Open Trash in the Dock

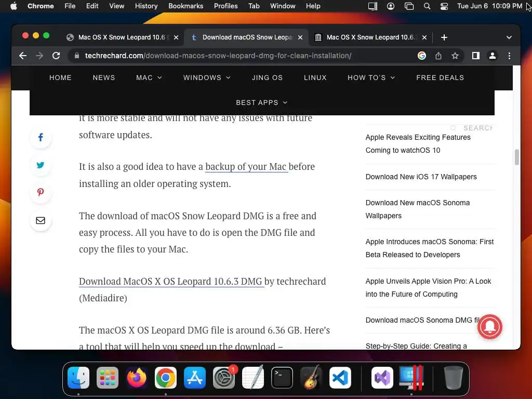click(454, 378)
